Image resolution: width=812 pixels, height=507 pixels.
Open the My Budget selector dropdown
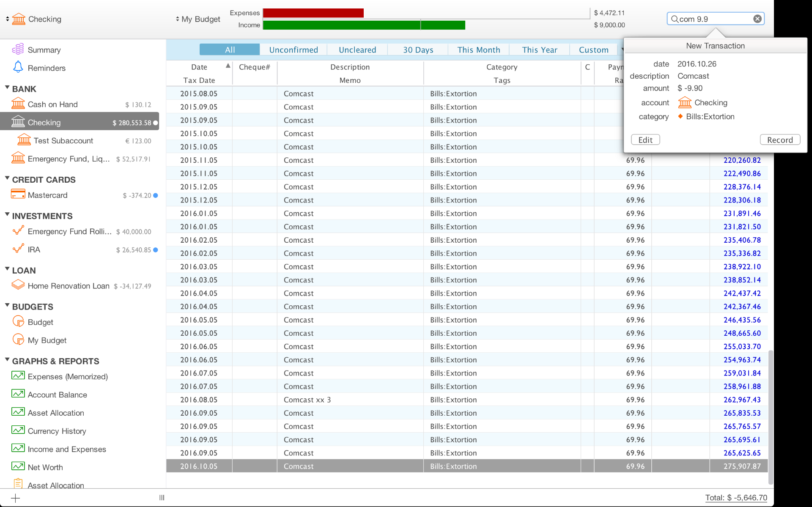tap(177, 19)
